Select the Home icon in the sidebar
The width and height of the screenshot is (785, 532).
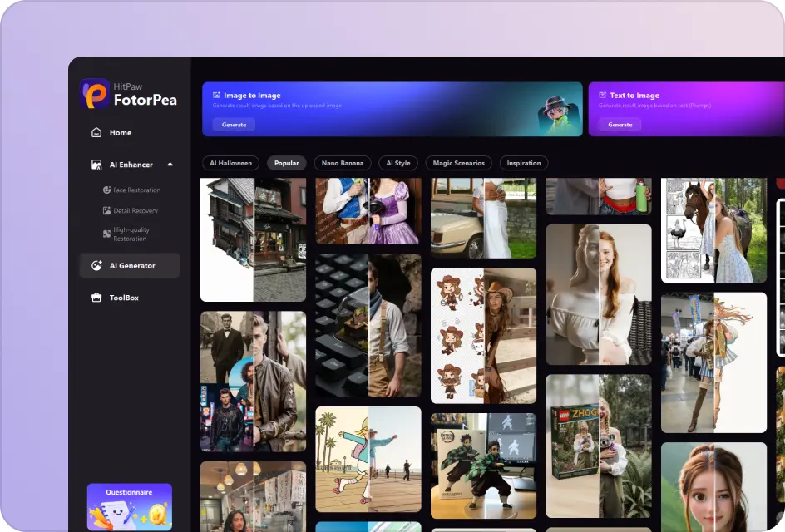(96, 132)
